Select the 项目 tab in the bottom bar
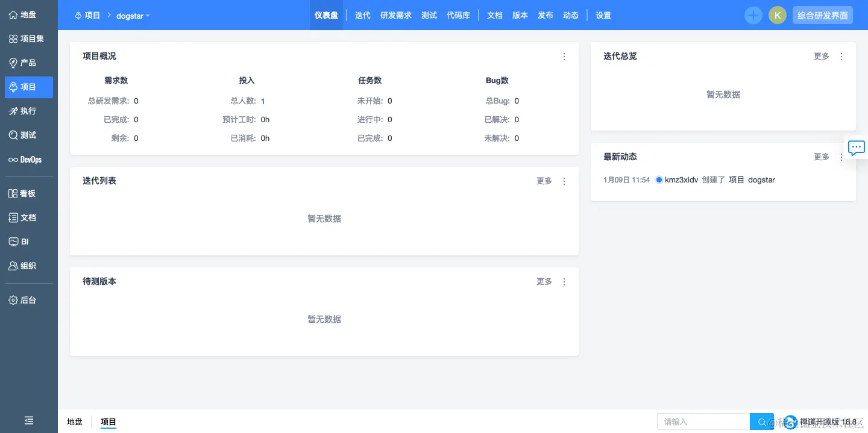868x433 pixels. coord(108,422)
